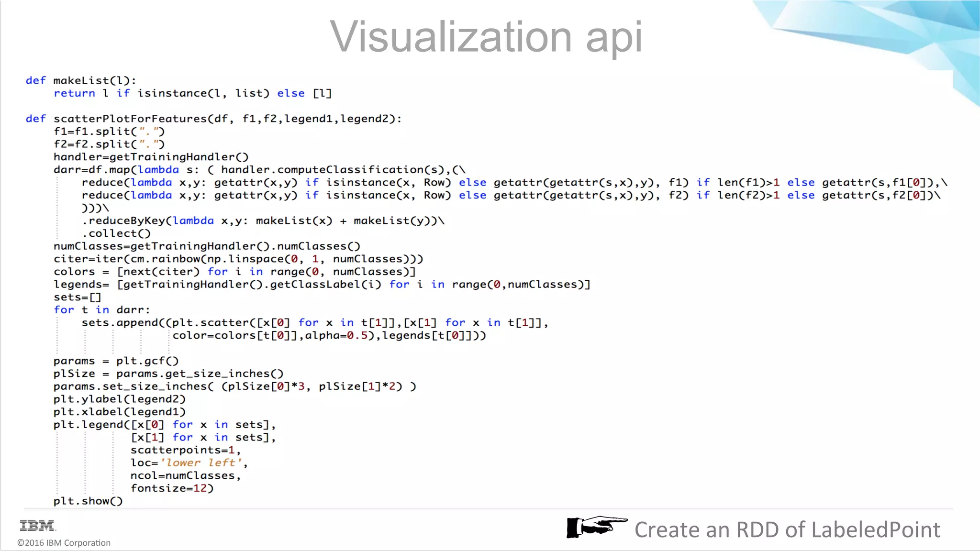Click the 'sets=[]' line
The width and height of the screenshot is (980, 551).
point(78,297)
